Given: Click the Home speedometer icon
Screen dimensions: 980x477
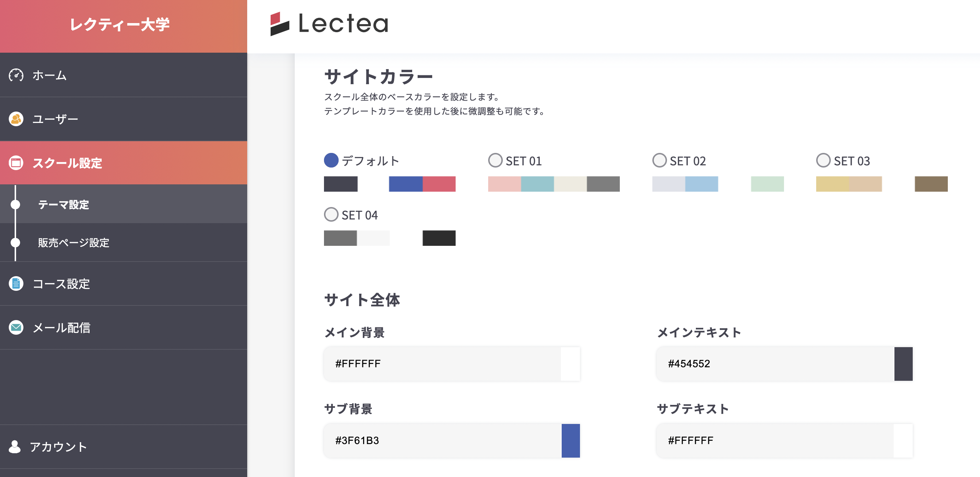Looking at the screenshot, I should 16,75.
